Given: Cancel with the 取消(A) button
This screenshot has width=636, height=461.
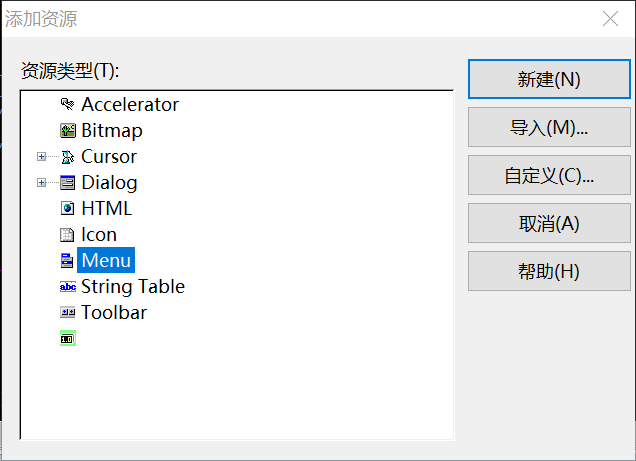Looking at the screenshot, I should pos(549,223).
